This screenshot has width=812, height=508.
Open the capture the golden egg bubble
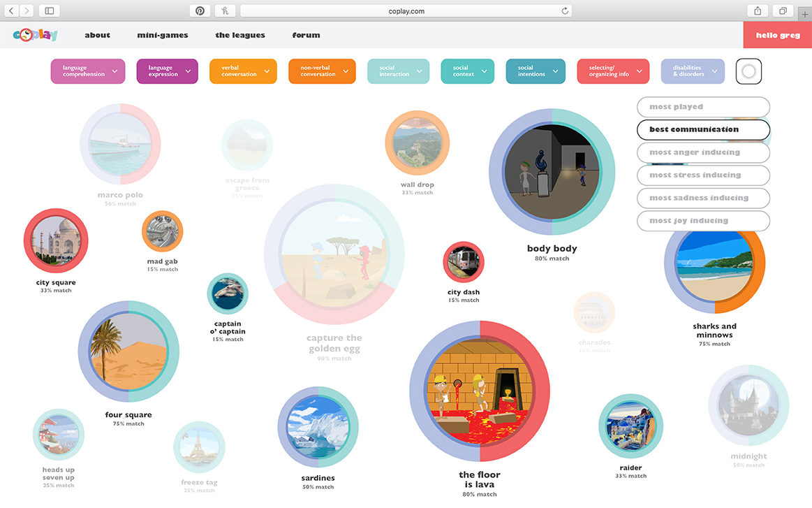(x=334, y=254)
